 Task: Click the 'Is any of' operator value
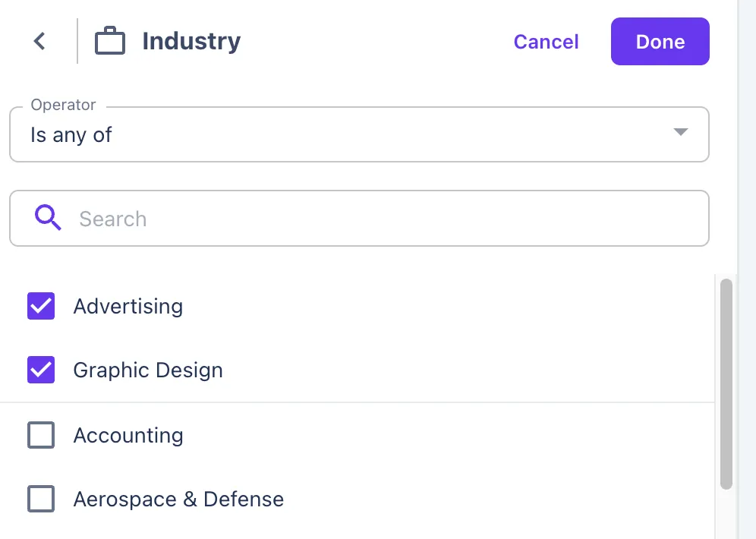[x=71, y=135]
